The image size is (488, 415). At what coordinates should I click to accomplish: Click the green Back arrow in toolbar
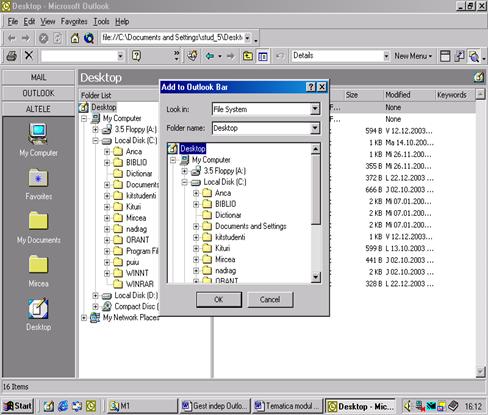tap(210, 56)
